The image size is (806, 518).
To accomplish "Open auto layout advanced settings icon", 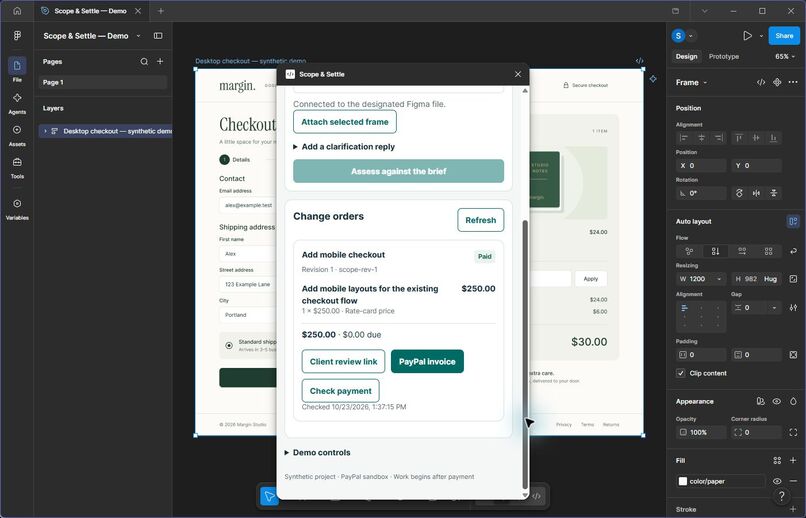I will pyautogui.click(x=793, y=307).
